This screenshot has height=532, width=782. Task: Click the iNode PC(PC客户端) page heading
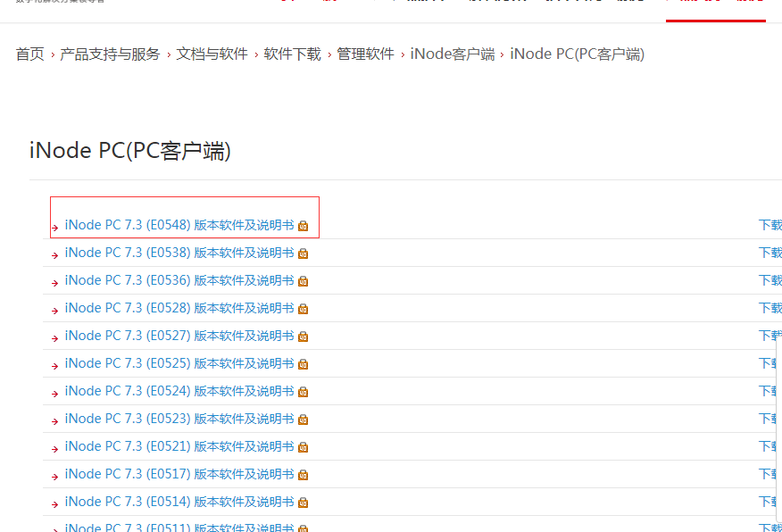(130, 151)
